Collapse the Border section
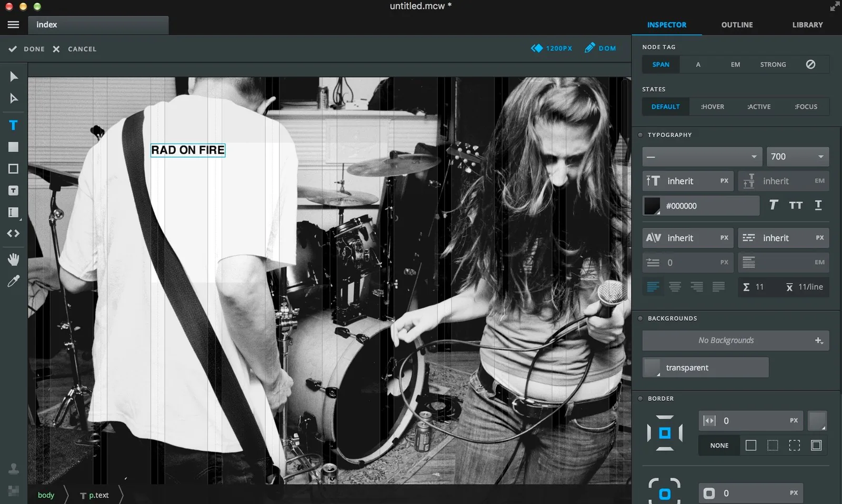Screen dimensions: 842x504 pos(640,399)
